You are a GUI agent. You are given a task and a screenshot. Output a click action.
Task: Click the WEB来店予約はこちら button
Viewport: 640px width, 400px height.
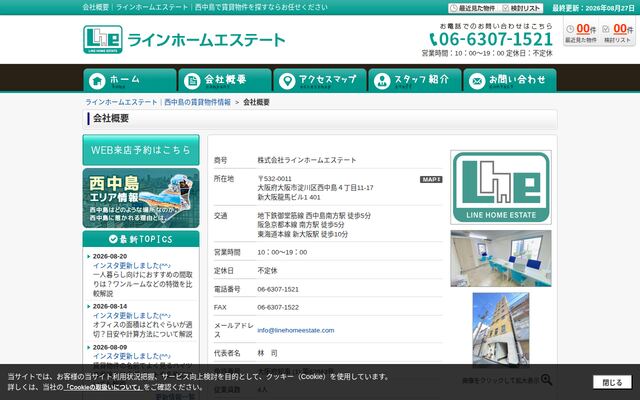[141, 150]
